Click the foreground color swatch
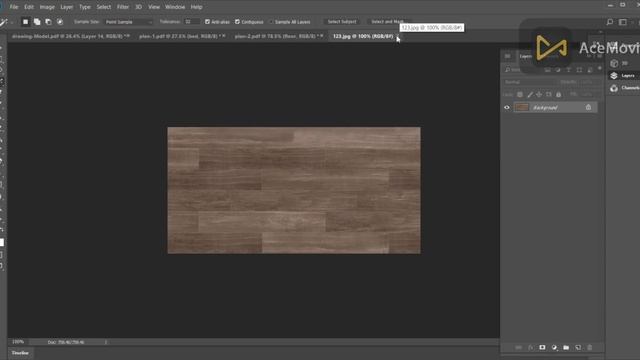 point(2,242)
